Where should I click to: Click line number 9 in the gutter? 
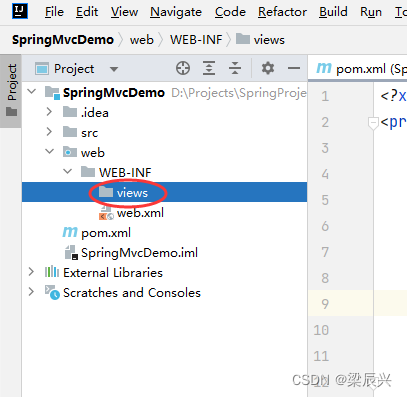point(325,304)
